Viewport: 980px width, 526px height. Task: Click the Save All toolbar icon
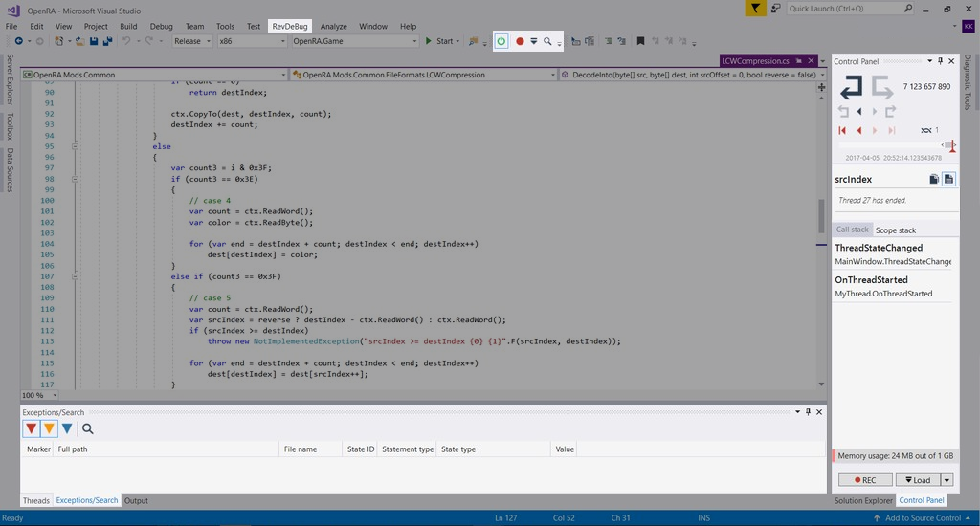(107, 41)
